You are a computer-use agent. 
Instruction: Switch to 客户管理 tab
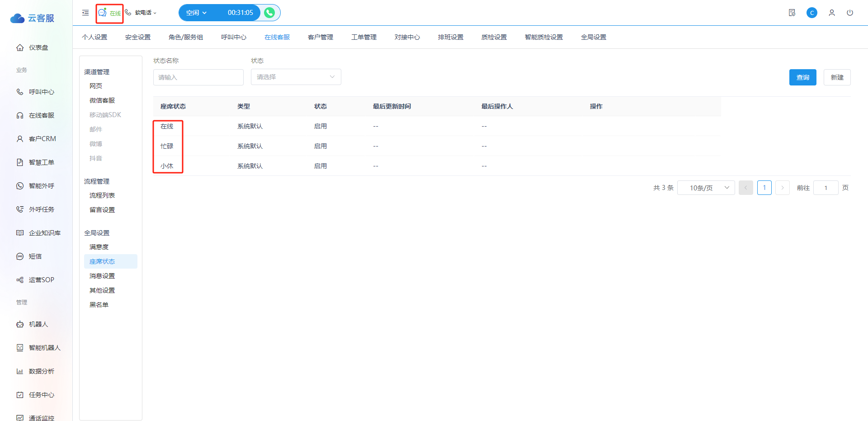coord(321,37)
